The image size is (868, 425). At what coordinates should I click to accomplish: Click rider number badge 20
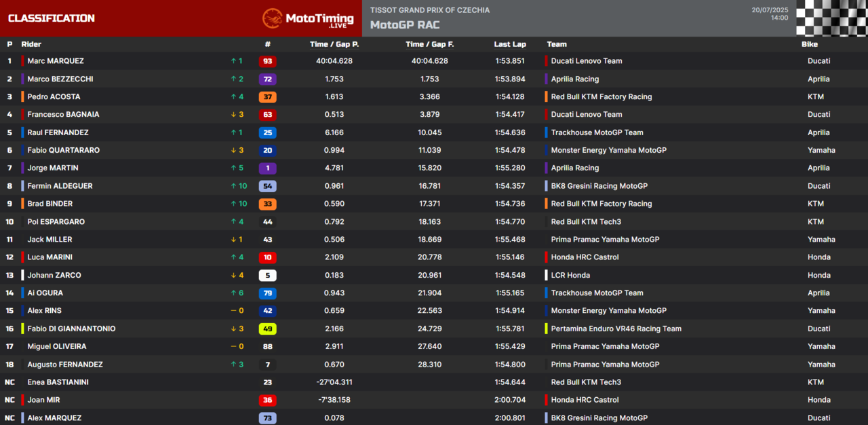(x=267, y=150)
